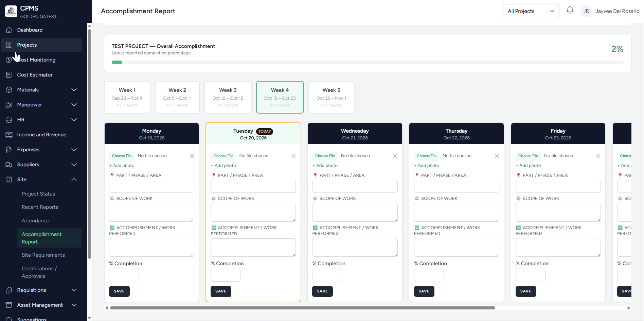Click SAVE on the Monday card
The width and height of the screenshot is (644, 321).
click(119, 291)
